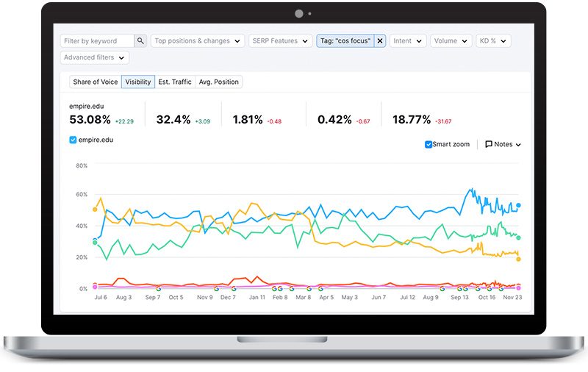Viewport: 588px width, 372px height.
Task: Click Google update marker near Mar 8
Action: point(309,288)
